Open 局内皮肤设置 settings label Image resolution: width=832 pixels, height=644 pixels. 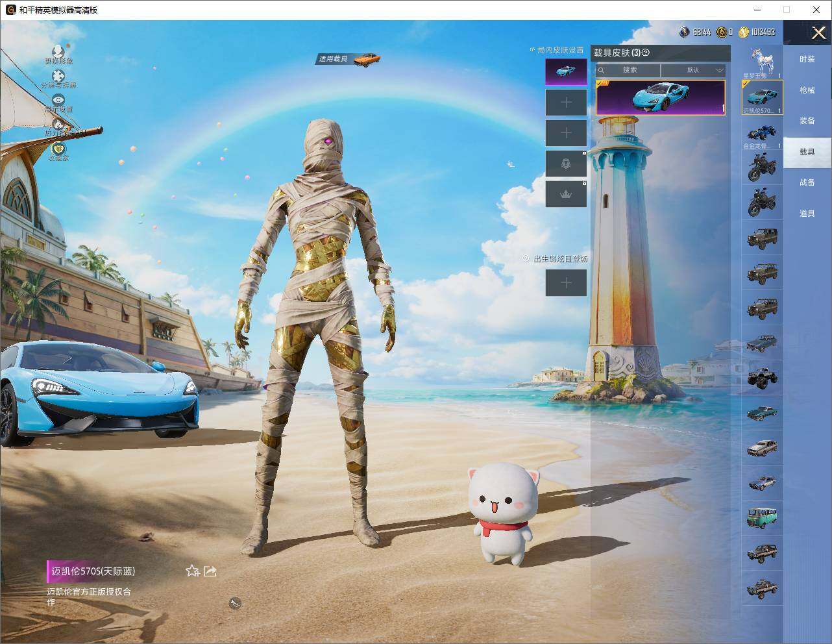(560, 50)
